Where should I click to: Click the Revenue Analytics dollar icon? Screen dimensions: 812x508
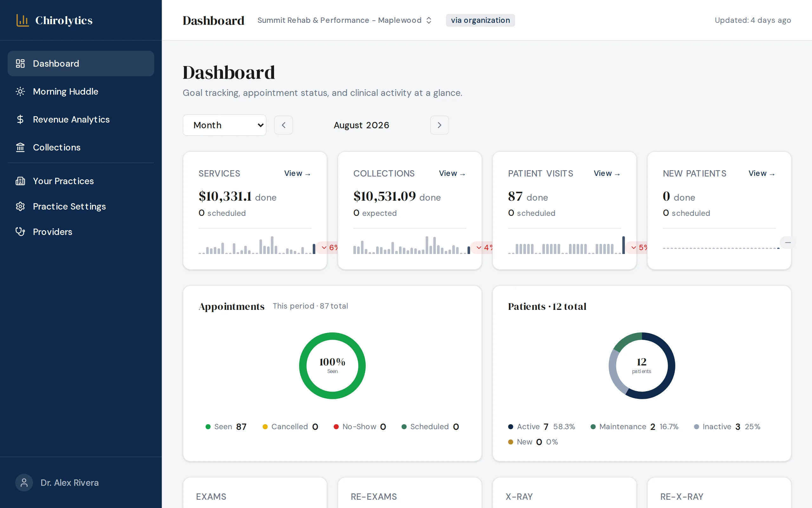pyautogui.click(x=20, y=119)
